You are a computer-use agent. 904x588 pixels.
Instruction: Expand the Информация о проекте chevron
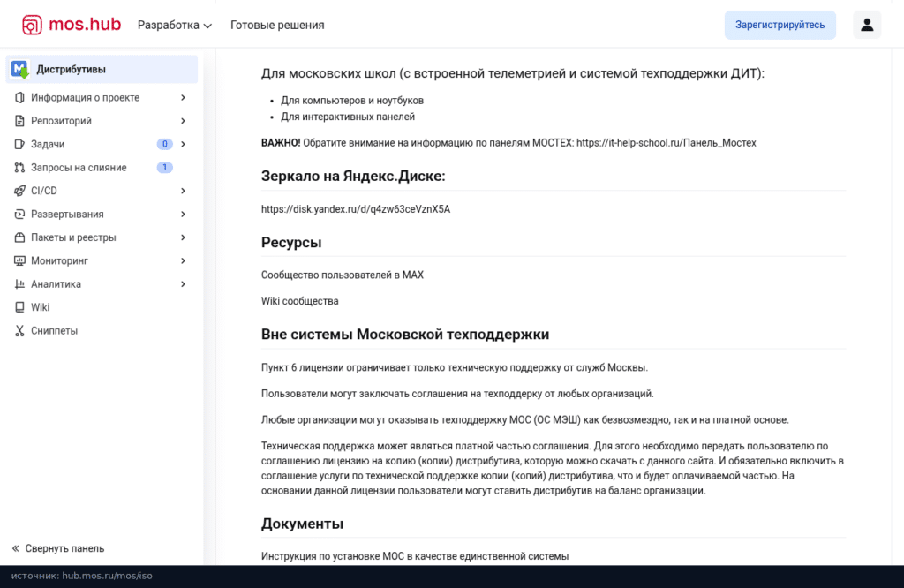pos(183,97)
